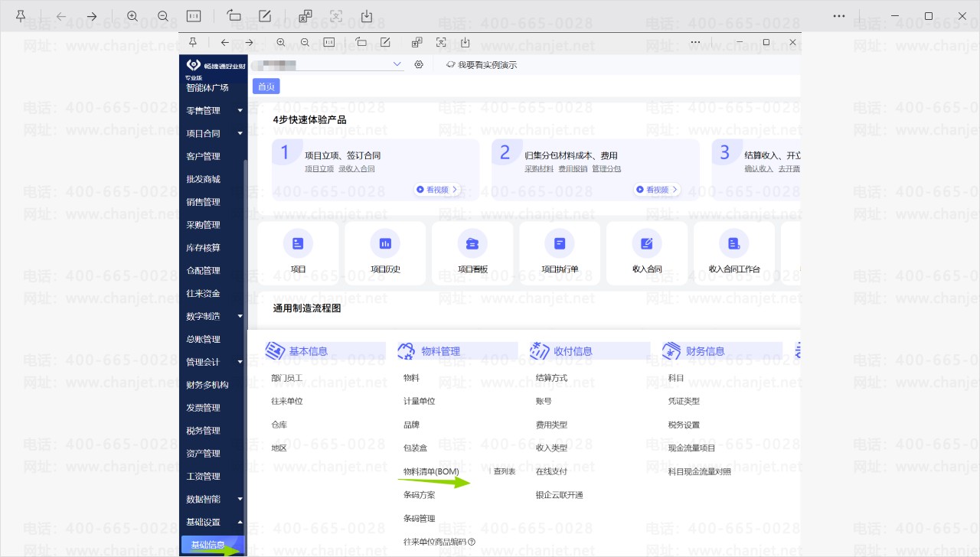Zoom out using the outer viewer magnifier

163,16
